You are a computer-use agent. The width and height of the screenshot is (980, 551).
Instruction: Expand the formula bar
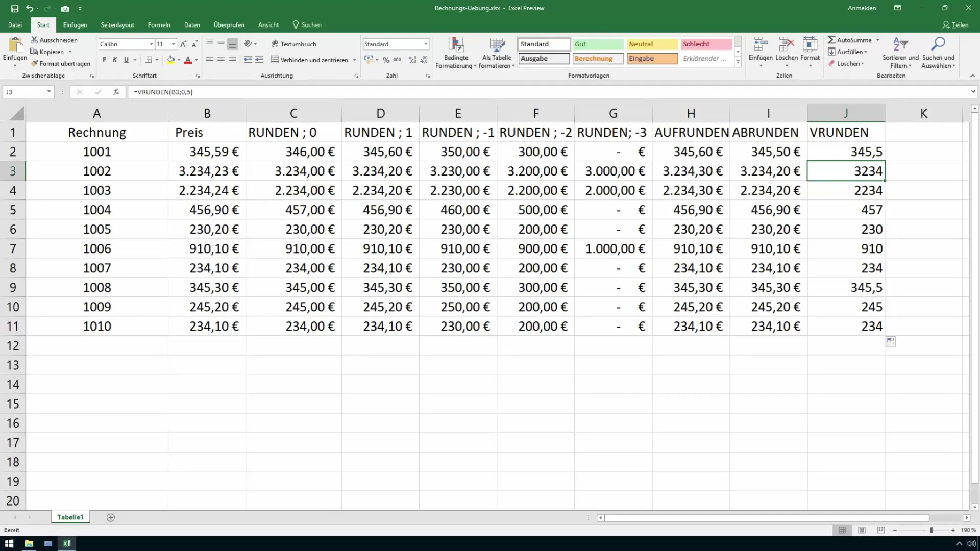(x=973, y=92)
